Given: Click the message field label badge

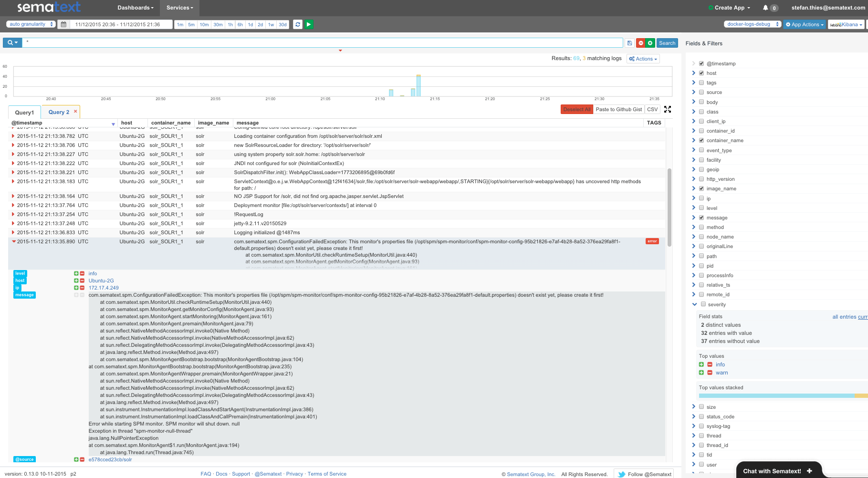Looking at the screenshot, I should 24,295.
